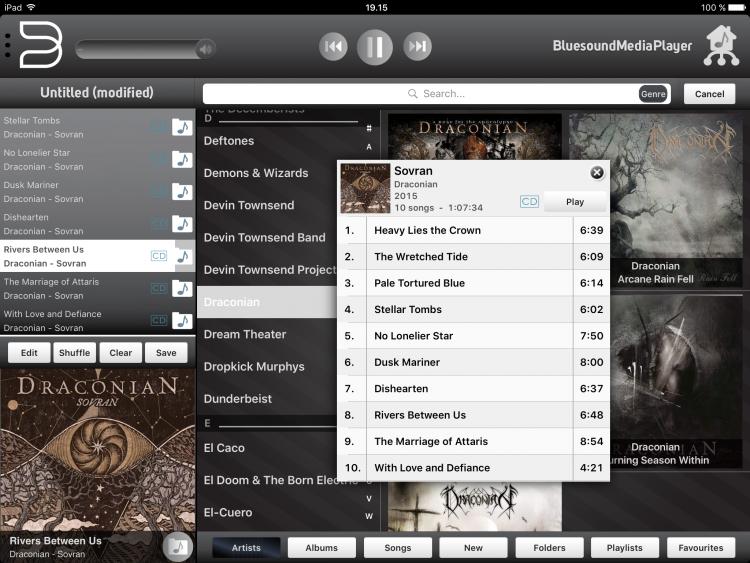The height and width of the screenshot is (563, 750).
Task: Click into the Search field
Action: coord(436,94)
